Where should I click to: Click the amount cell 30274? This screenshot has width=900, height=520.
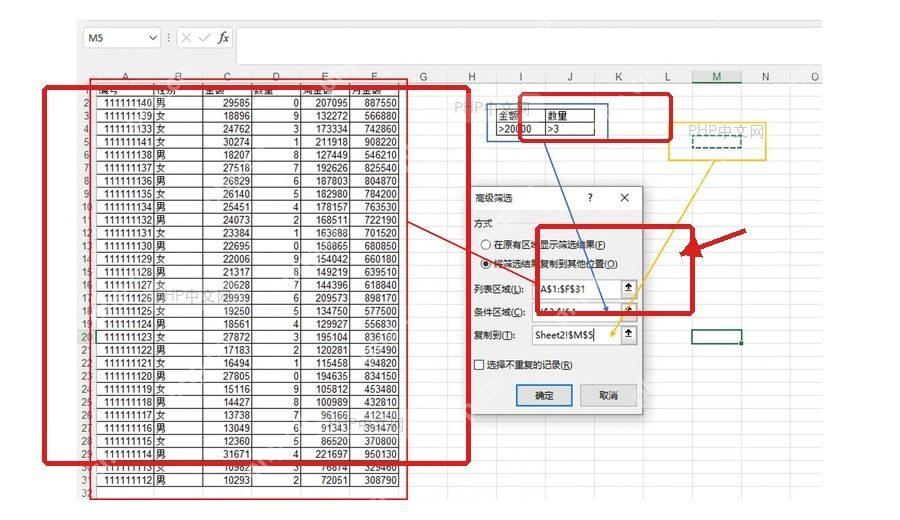[227, 142]
